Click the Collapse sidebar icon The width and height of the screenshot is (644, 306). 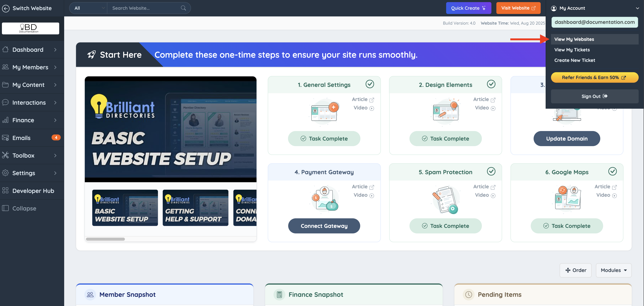[x=5, y=208]
